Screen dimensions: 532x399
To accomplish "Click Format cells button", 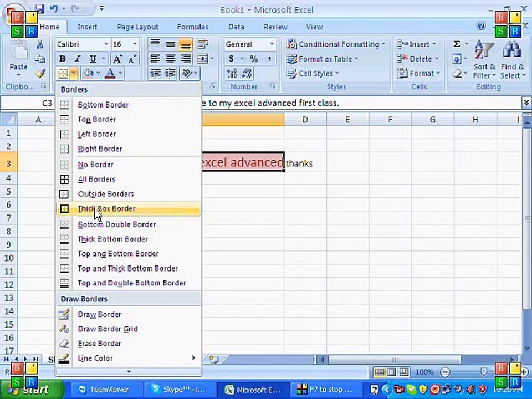I will [419, 73].
